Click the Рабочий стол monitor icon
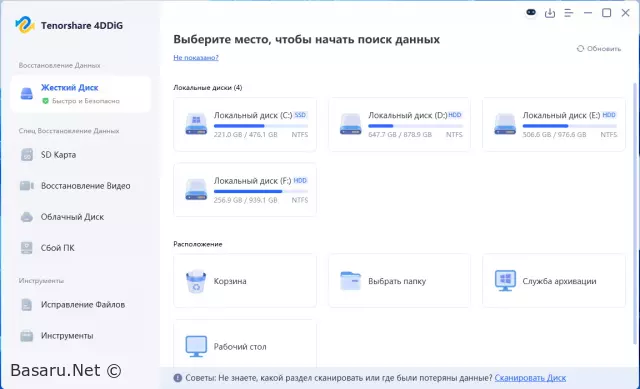This screenshot has width=640, height=389. click(196, 347)
